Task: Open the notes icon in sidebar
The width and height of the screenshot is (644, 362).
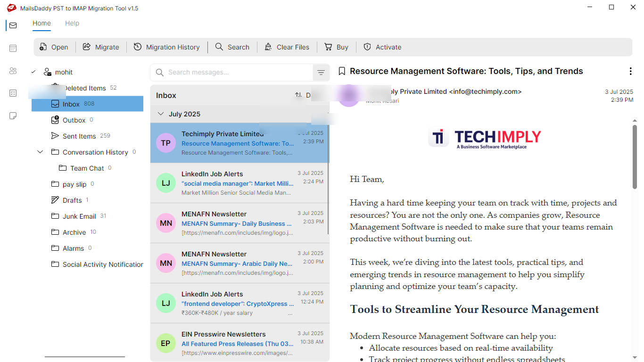Action: [13, 116]
